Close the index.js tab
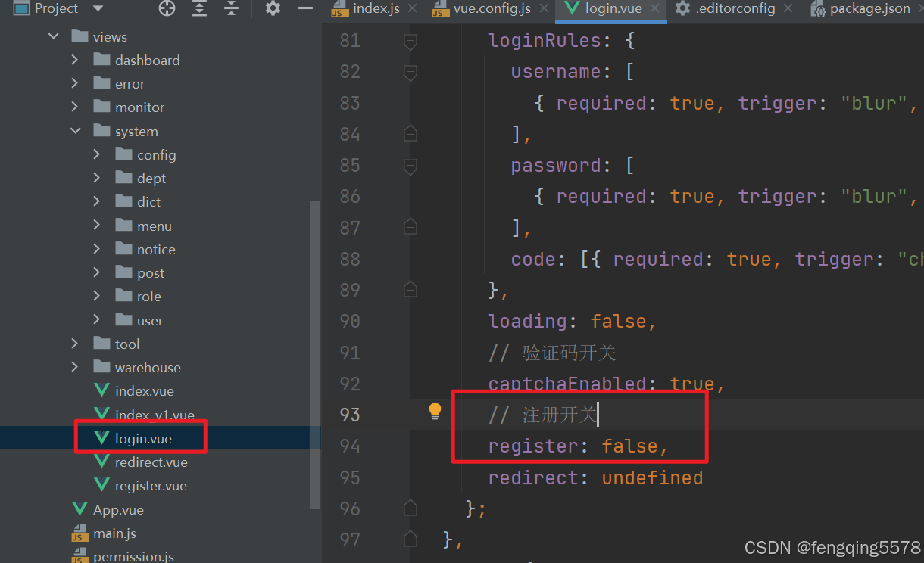The height and width of the screenshot is (563, 924). click(413, 9)
